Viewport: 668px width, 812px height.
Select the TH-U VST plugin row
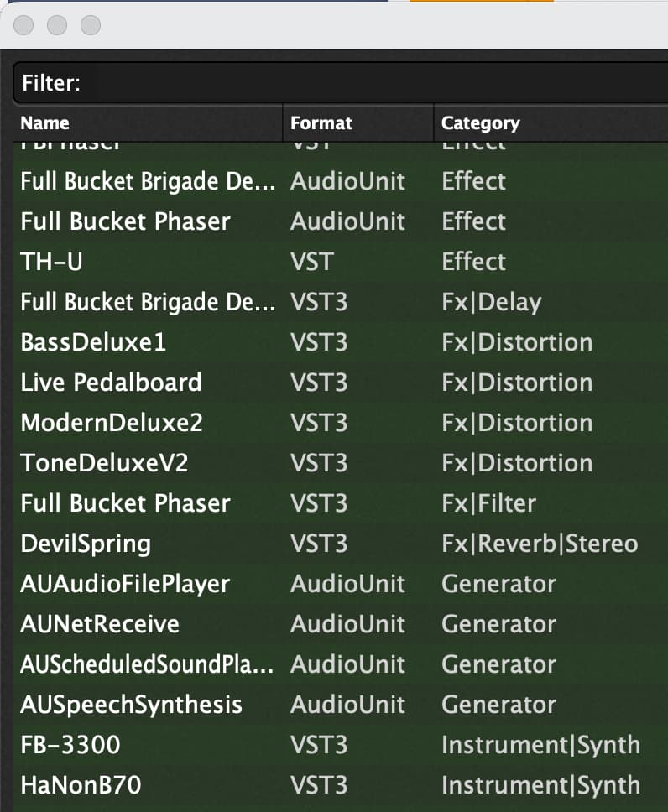tap(341, 262)
